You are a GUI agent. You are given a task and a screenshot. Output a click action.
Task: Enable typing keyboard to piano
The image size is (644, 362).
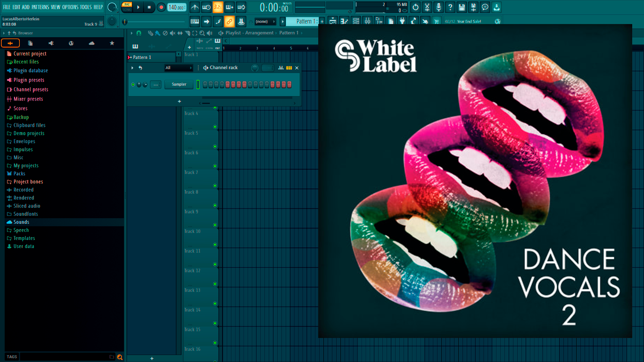[195, 21]
